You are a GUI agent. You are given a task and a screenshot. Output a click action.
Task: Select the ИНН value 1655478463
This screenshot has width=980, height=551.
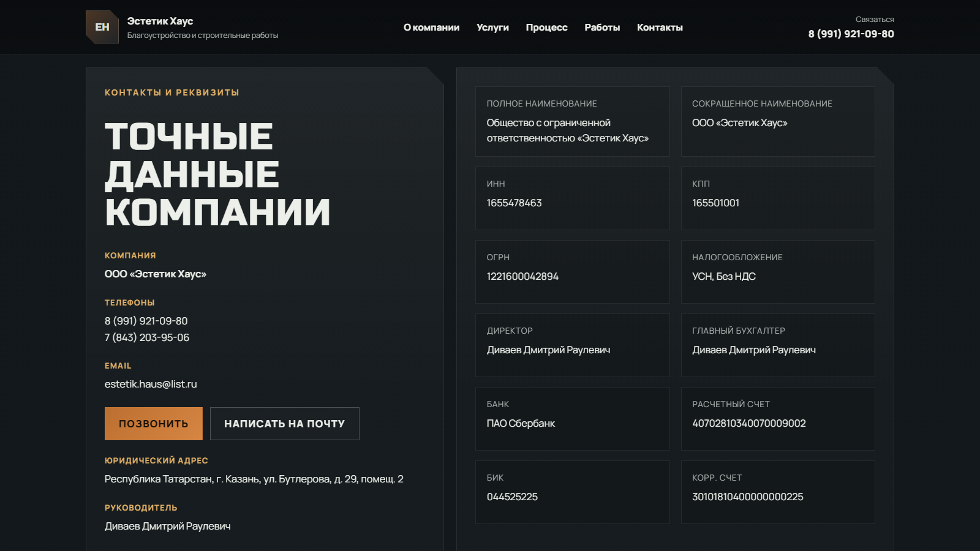[x=514, y=203]
